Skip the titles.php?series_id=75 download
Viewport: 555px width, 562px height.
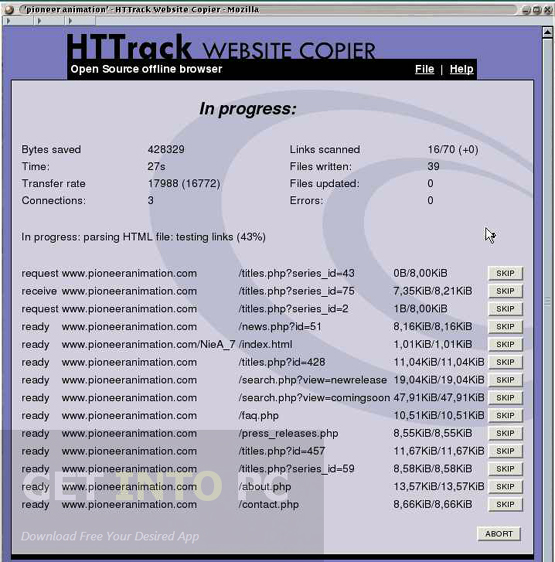pyautogui.click(x=505, y=291)
